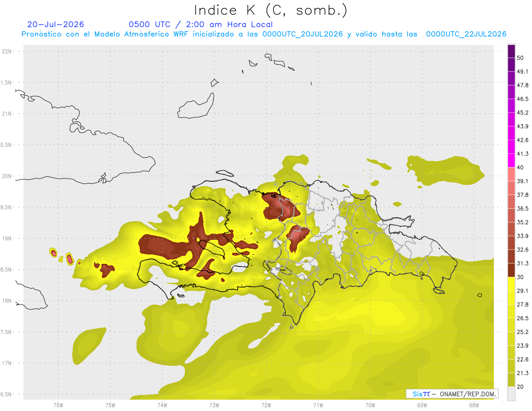Click the colorbar label "43.9"
The height and width of the screenshot is (411, 532).
tap(523, 126)
